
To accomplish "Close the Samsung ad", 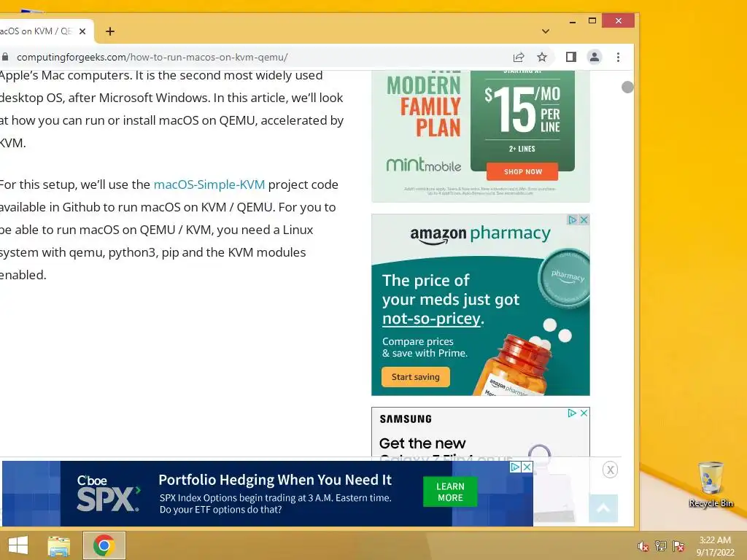I will click(584, 413).
